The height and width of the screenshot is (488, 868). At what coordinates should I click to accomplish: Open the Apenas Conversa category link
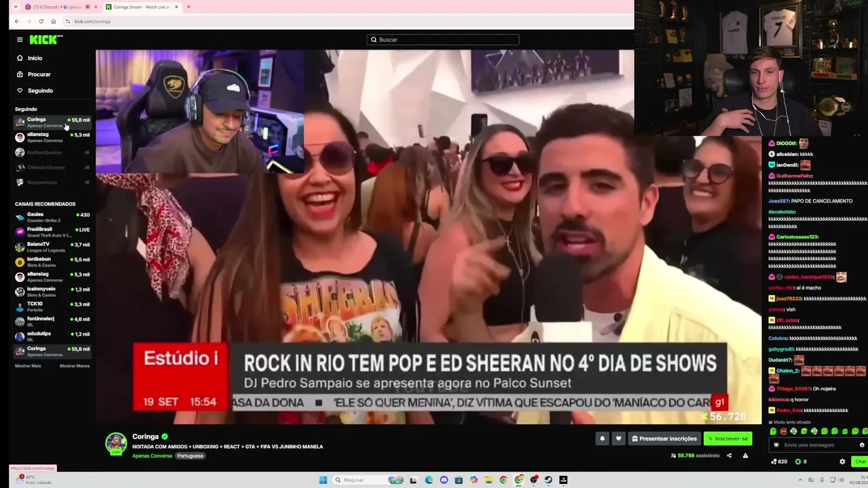(x=152, y=456)
